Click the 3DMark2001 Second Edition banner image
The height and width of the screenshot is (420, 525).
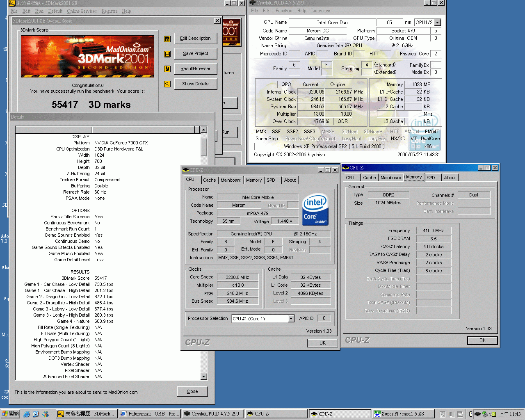[87, 56]
